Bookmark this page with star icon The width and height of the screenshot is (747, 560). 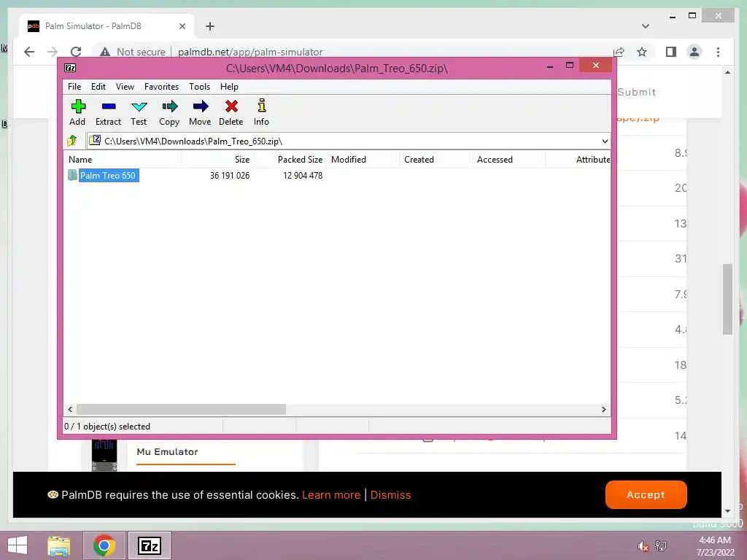642,52
